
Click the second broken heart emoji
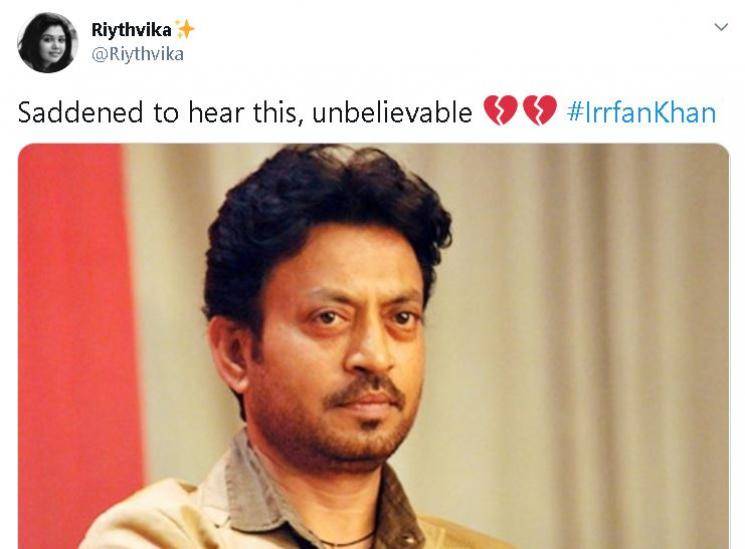540,110
